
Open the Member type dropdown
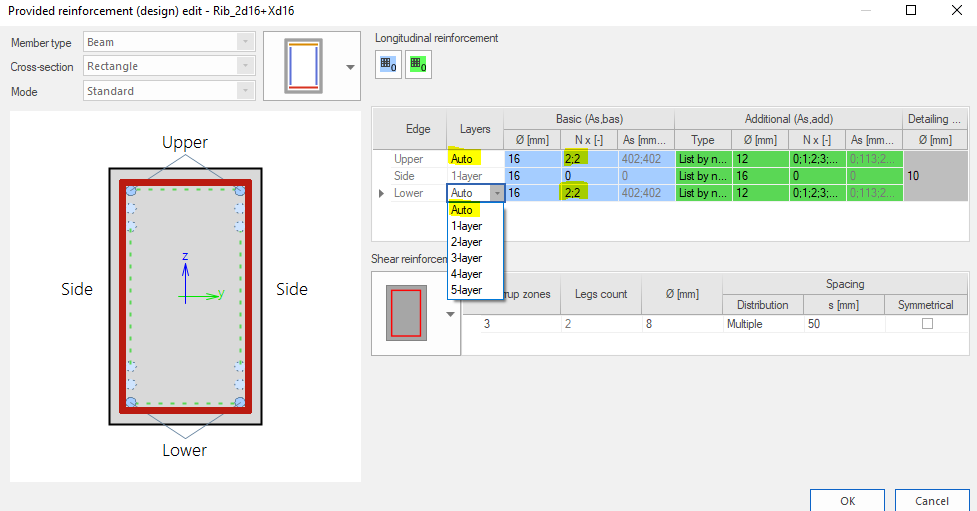[244, 42]
